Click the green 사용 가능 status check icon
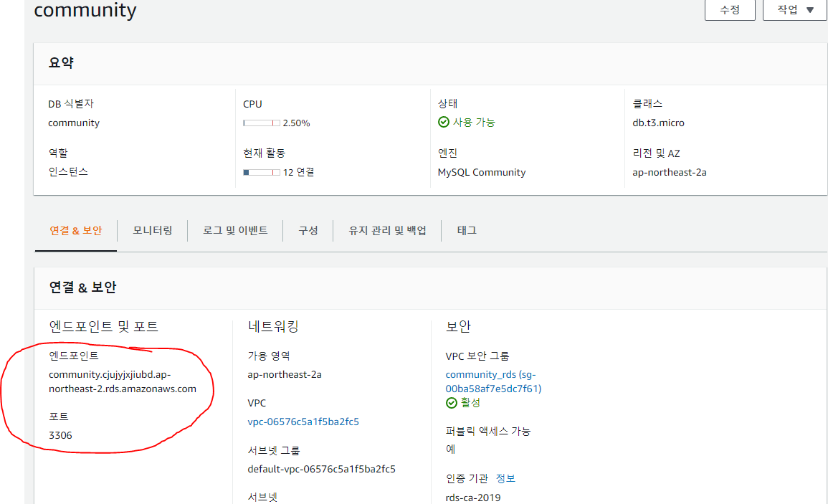Image resolution: width=828 pixels, height=504 pixels. coord(444,122)
